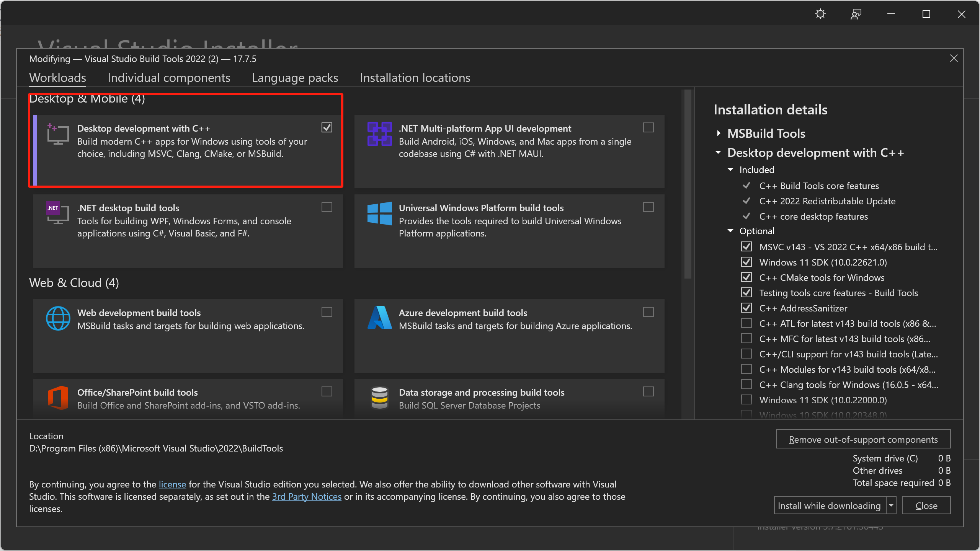Check Universal Windows Platform build tools
Image resolution: width=980 pixels, height=551 pixels.
(648, 207)
